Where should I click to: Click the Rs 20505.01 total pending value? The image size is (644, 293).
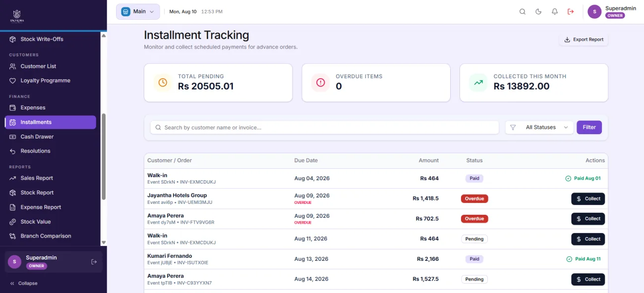tap(206, 86)
